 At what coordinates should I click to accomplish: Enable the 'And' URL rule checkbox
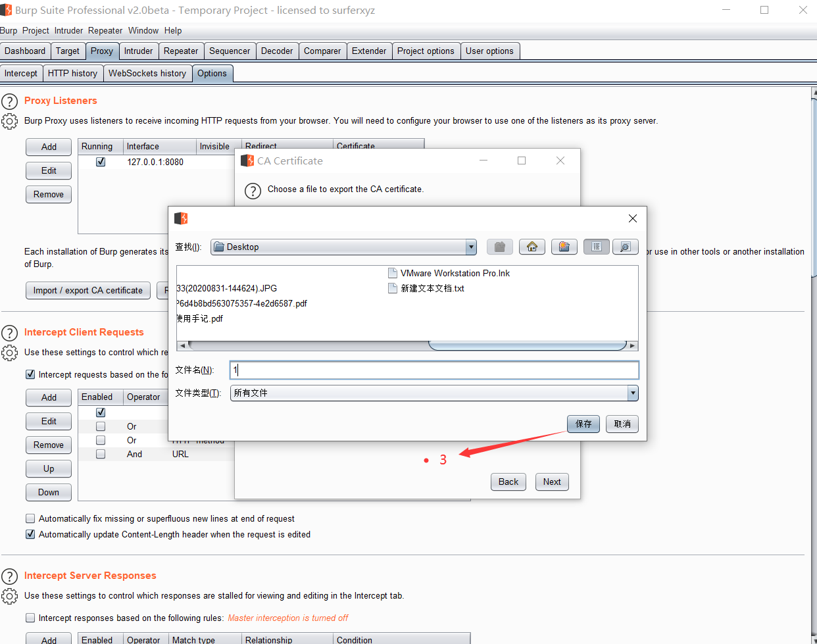[101, 454]
